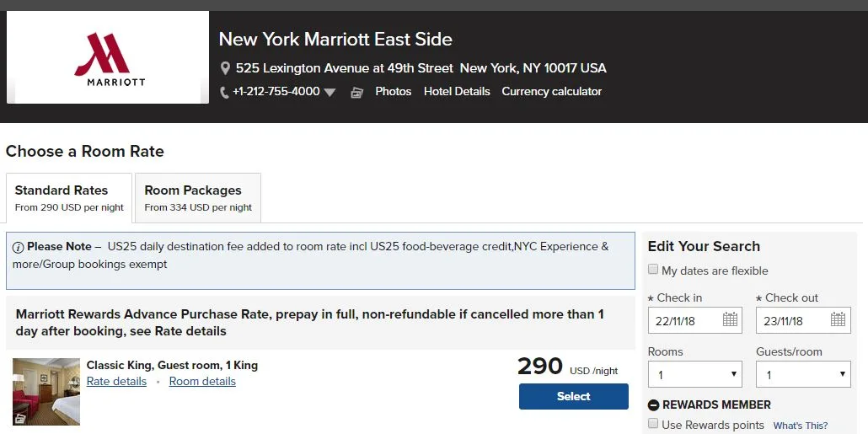Open the Check in calendar icon
This screenshot has height=434, width=868.
[730, 320]
